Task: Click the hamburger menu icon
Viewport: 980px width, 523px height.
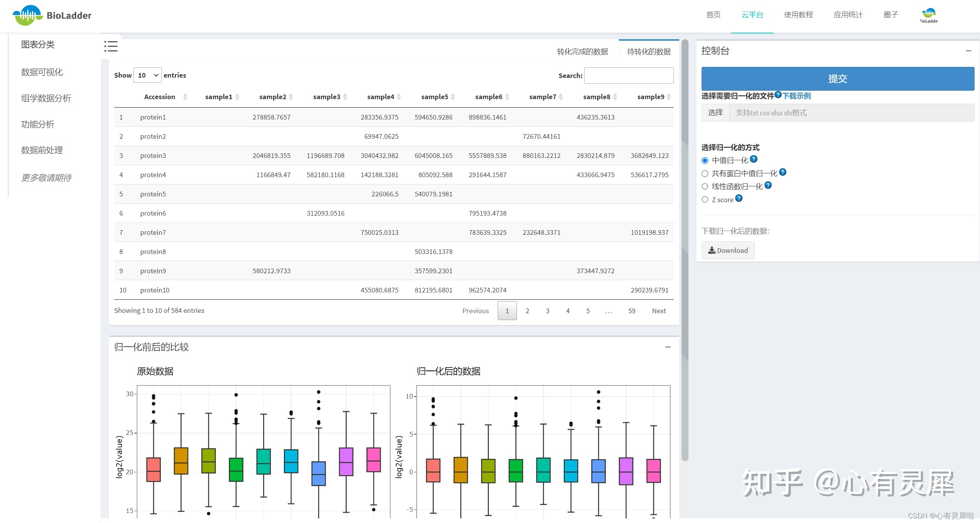Action: pos(111,46)
